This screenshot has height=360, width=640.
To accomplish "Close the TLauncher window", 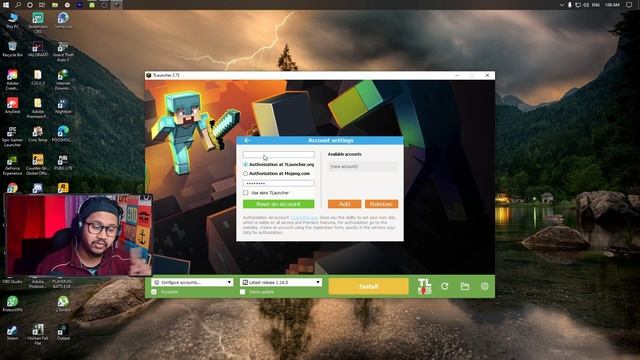I will pos(487,76).
